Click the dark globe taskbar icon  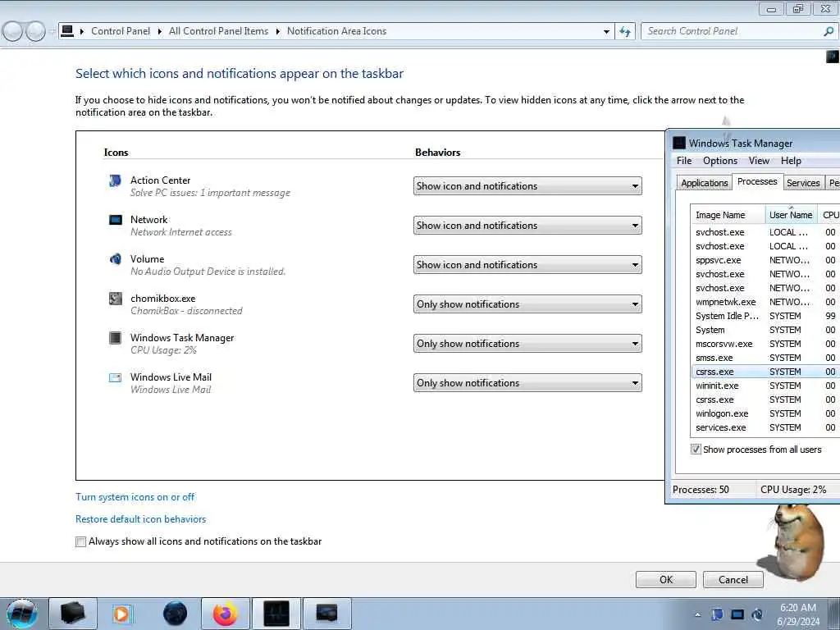coord(176,614)
